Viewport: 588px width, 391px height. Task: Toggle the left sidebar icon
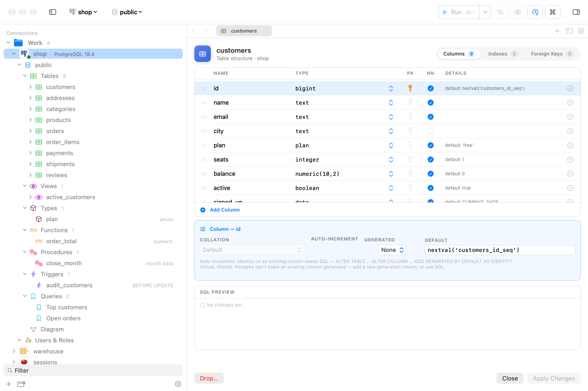click(52, 12)
